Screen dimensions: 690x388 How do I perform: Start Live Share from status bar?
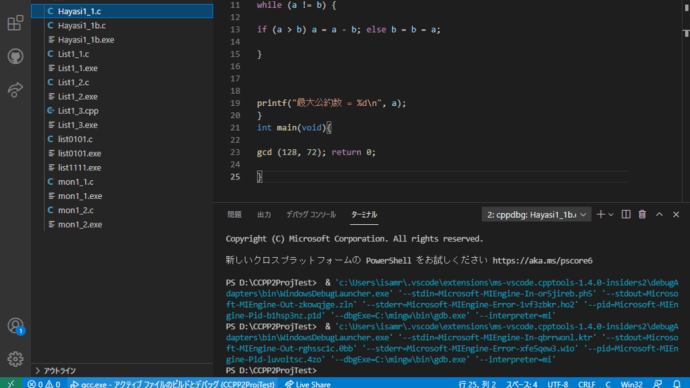[x=308, y=384]
